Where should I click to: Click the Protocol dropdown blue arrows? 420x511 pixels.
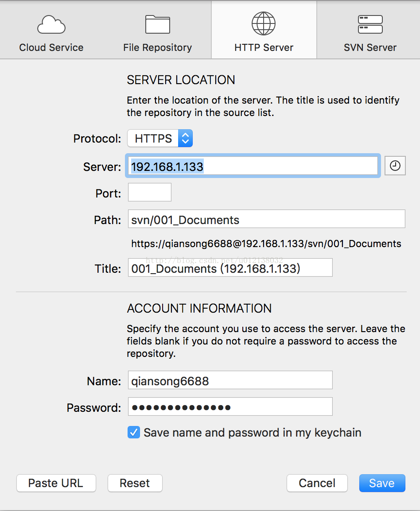tap(185, 138)
